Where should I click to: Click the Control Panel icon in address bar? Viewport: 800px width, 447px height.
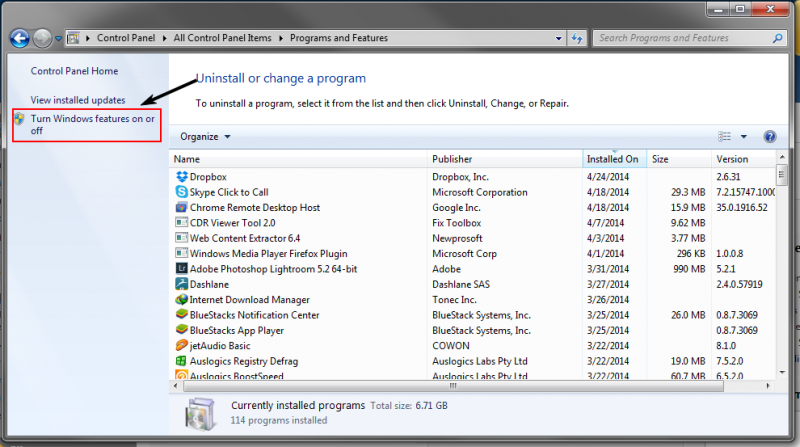pyautogui.click(x=73, y=38)
